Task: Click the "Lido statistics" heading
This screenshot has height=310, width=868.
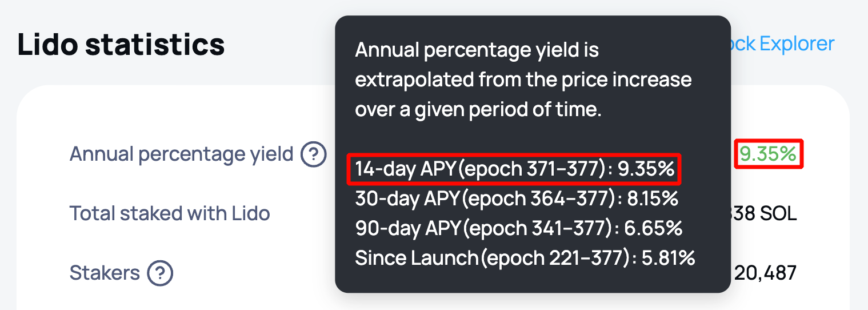Action: (121, 45)
